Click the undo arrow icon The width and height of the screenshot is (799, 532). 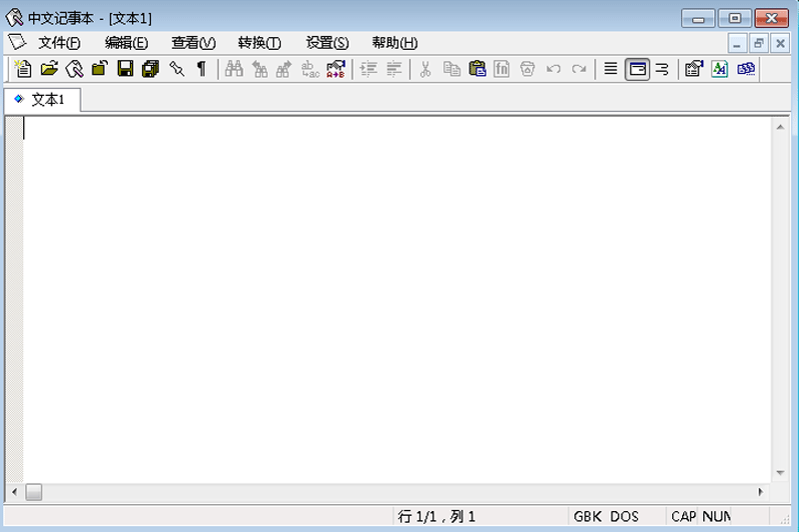point(553,69)
